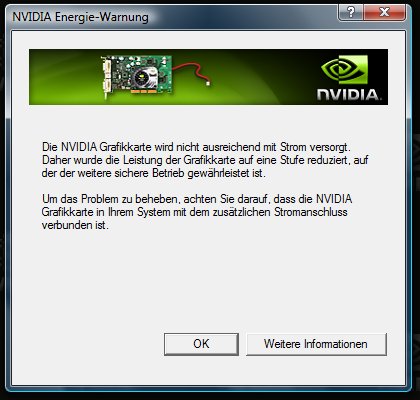
Task: Click the first warning paragraph about Strom
Action: 205,160
